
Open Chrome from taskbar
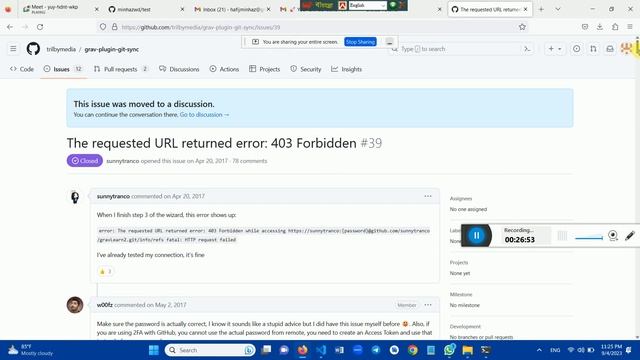tap(413, 350)
